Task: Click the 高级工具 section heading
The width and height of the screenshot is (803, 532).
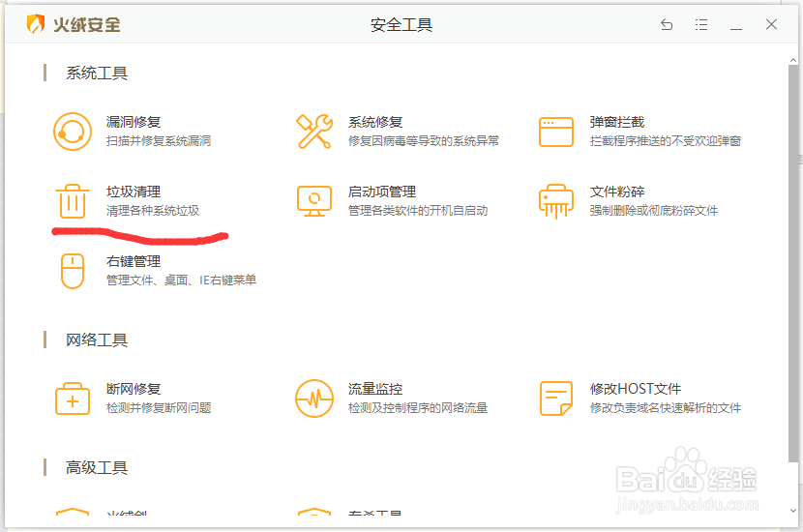Action: tap(97, 467)
